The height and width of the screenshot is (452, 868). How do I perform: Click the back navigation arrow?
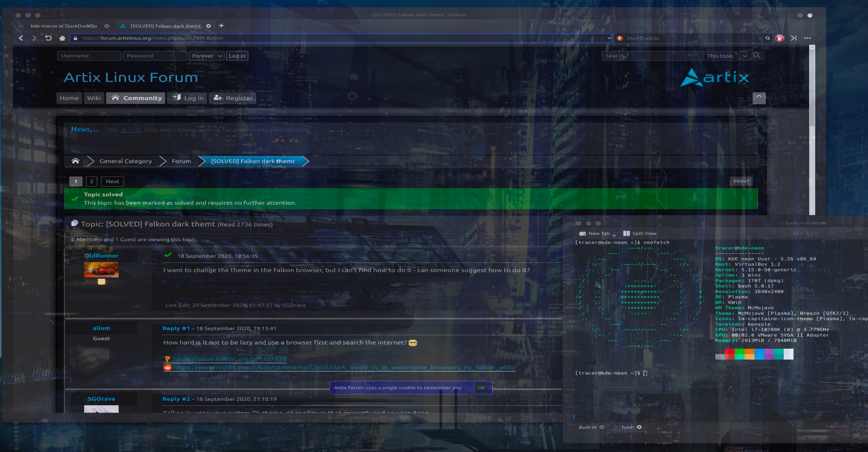(21, 38)
